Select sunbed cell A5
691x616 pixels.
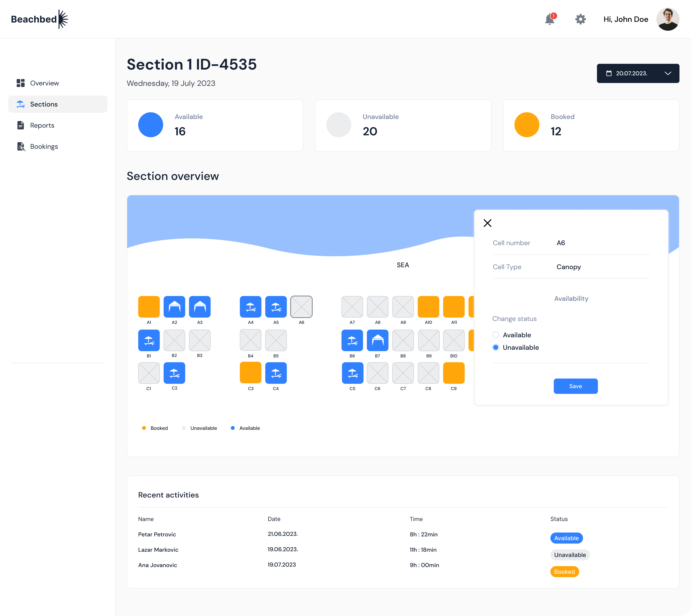276,307
